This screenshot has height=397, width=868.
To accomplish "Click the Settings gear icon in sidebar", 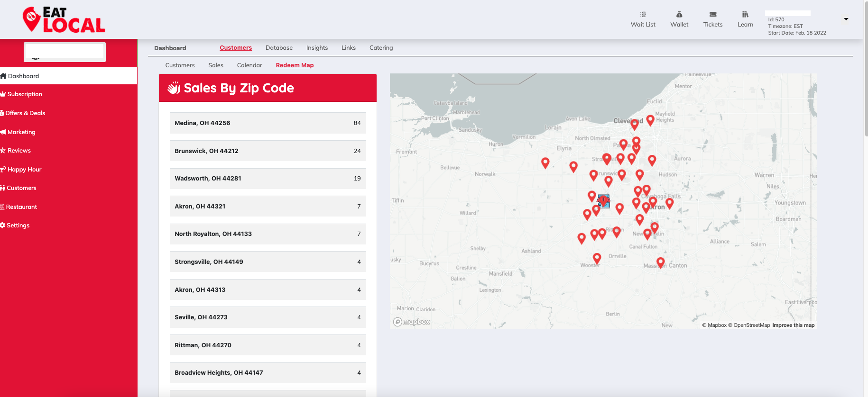I will [2, 226].
